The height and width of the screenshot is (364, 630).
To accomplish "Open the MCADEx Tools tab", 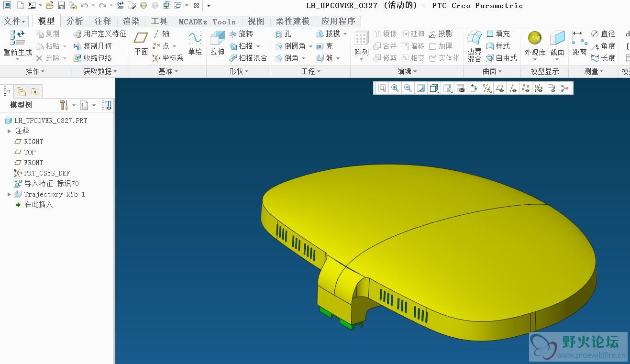I will click(207, 22).
